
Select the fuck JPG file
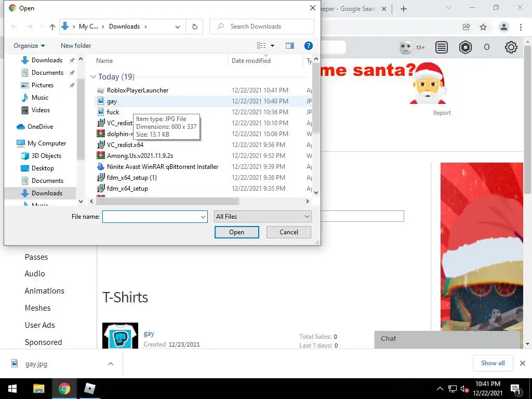point(113,112)
